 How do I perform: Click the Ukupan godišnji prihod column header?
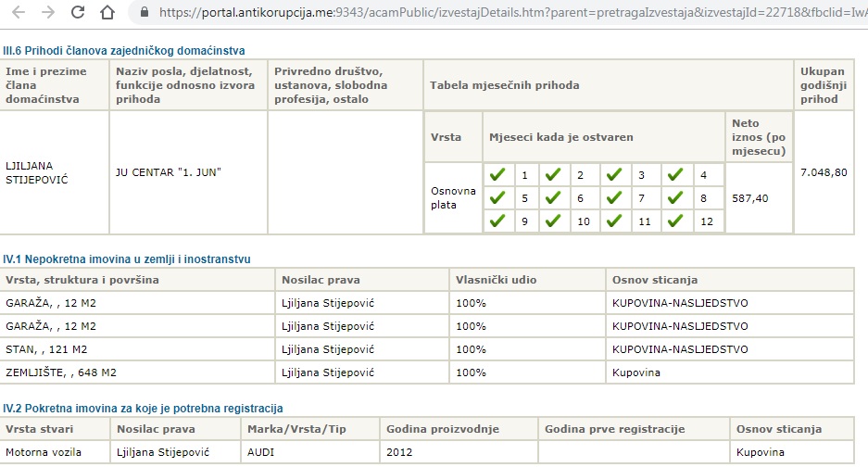click(x=823, y=85)
